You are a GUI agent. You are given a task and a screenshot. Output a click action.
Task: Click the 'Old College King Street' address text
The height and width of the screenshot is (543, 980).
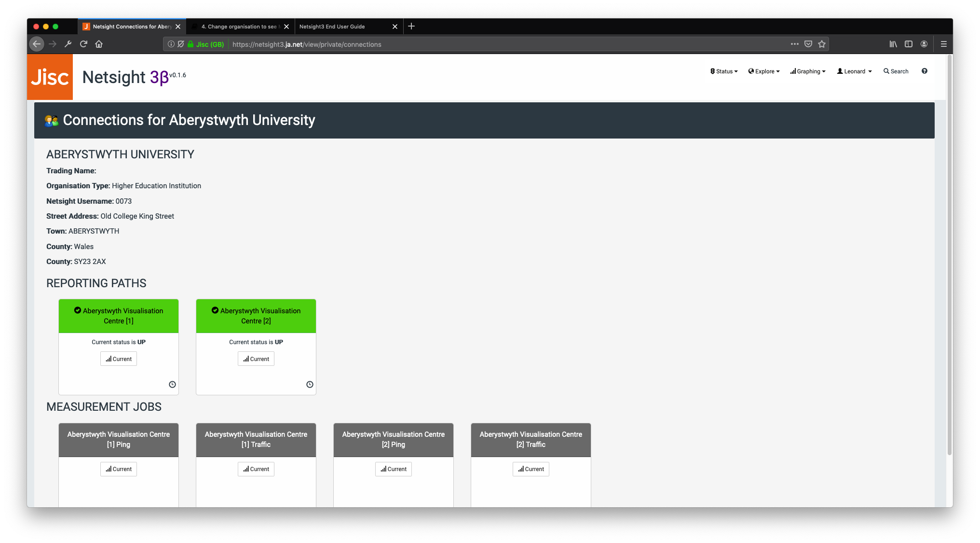pos(137,216)
